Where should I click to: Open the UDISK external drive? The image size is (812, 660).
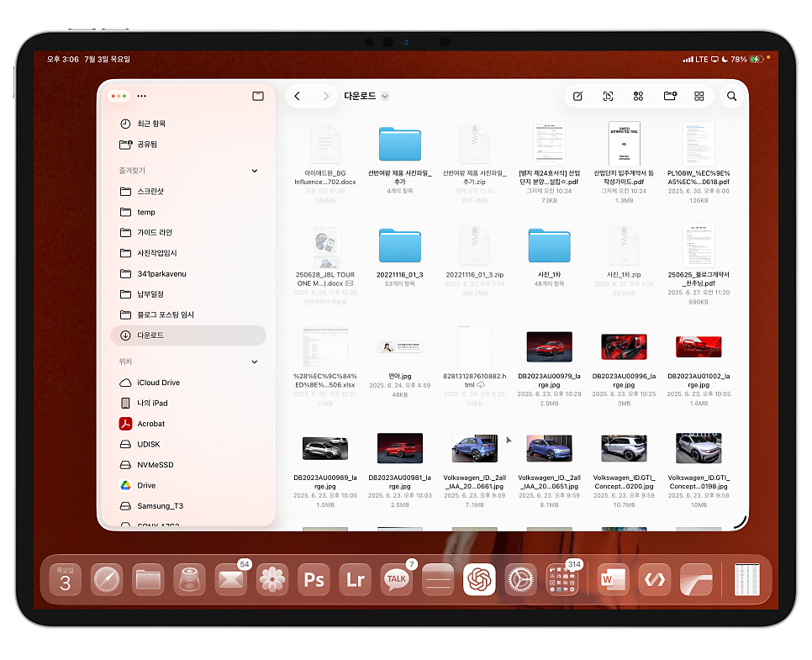[188, 444]
